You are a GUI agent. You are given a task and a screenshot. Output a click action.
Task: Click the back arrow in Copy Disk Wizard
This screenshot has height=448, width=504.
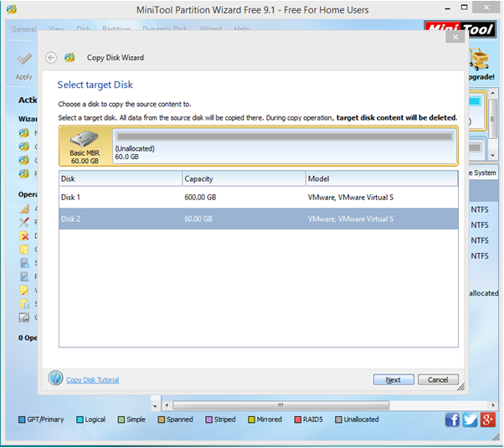click(51, 58)
